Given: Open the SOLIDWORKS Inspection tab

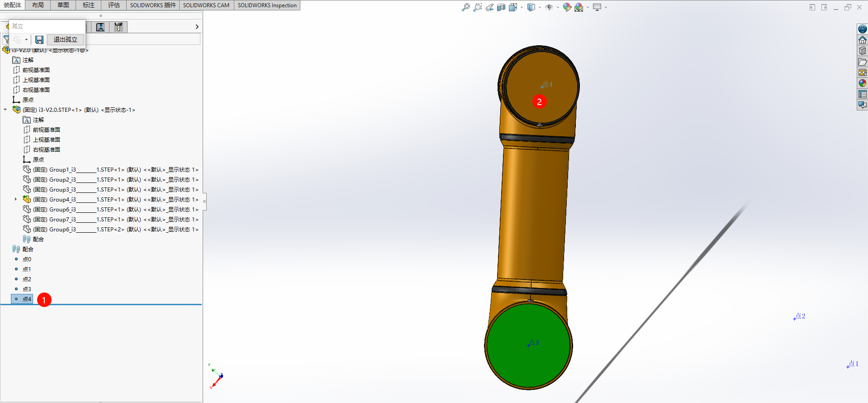Looking at the screenshot, I should (267, 5).
